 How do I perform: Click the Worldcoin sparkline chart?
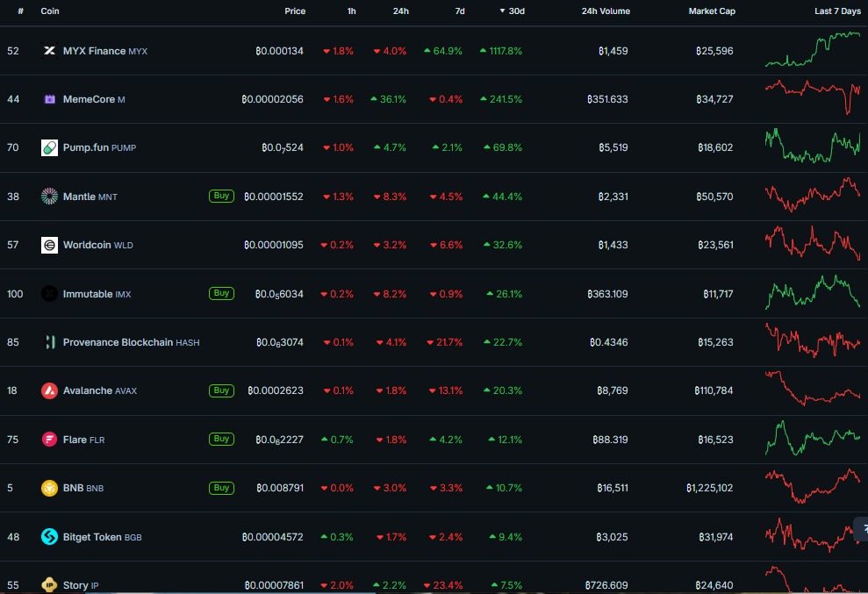tap(813, 242)
